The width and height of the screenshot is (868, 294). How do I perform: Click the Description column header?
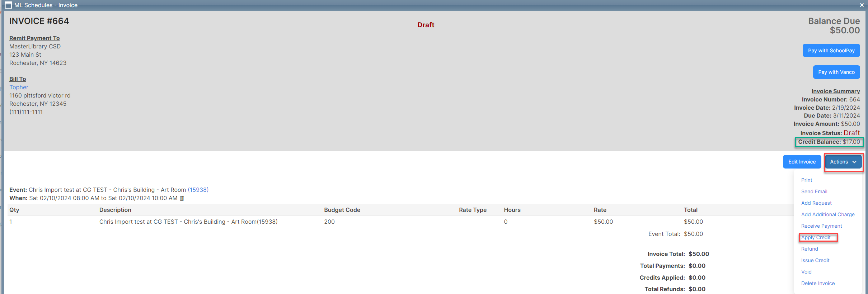(115, 210)
